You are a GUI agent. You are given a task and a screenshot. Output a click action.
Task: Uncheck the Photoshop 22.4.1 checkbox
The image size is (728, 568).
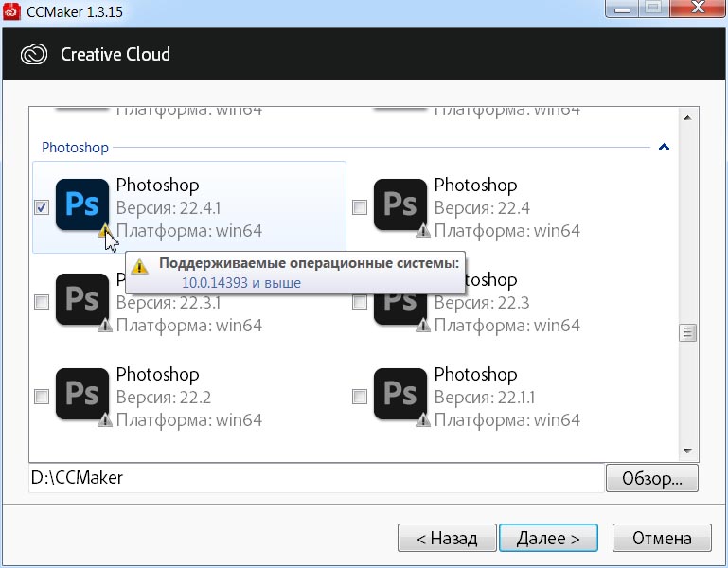[42, 207]
